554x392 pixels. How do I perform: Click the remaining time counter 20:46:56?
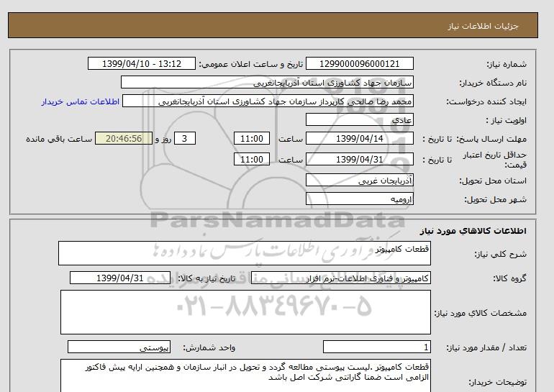(x=124, y=138)
